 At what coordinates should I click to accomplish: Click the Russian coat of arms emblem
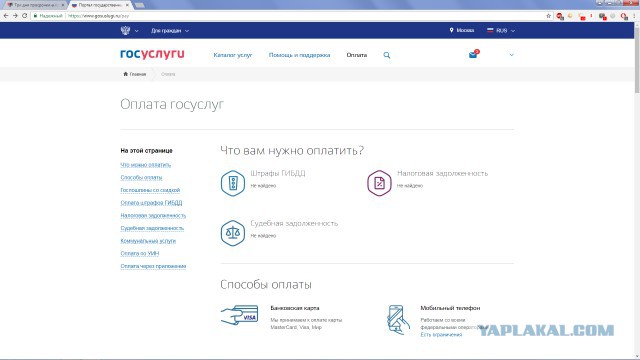(125, 30)
